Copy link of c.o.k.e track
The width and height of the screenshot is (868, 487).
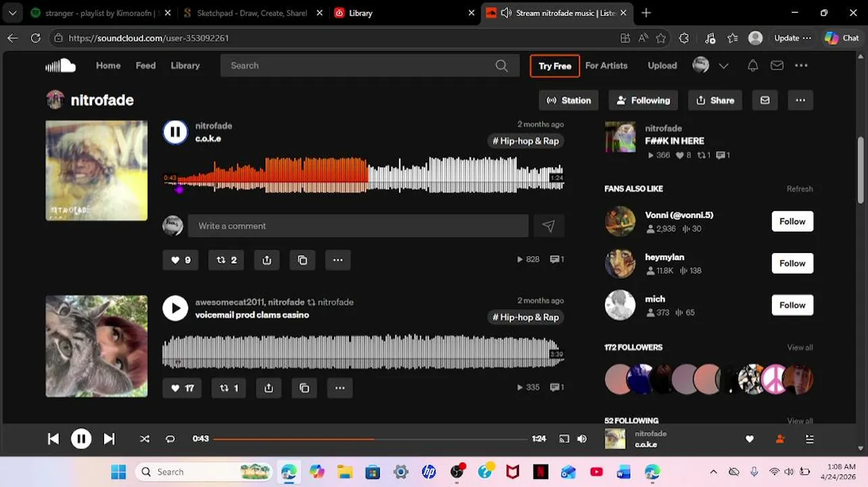click(x=302, y=260)
